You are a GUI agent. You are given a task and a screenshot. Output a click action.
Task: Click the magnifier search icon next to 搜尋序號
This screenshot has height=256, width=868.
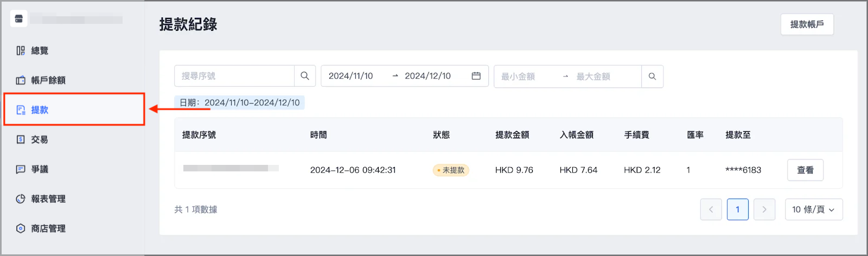pyautogui.click(x=305, y=76)
